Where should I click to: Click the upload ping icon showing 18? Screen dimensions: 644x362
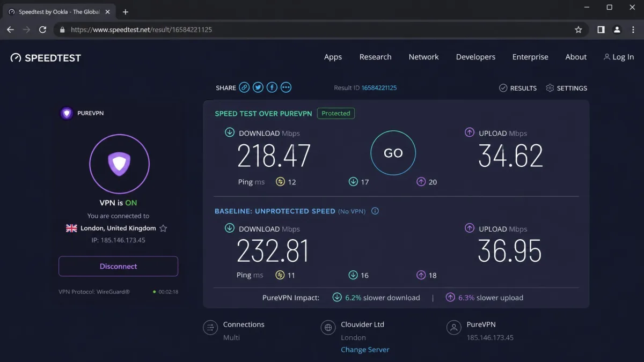tap(421, 275)
